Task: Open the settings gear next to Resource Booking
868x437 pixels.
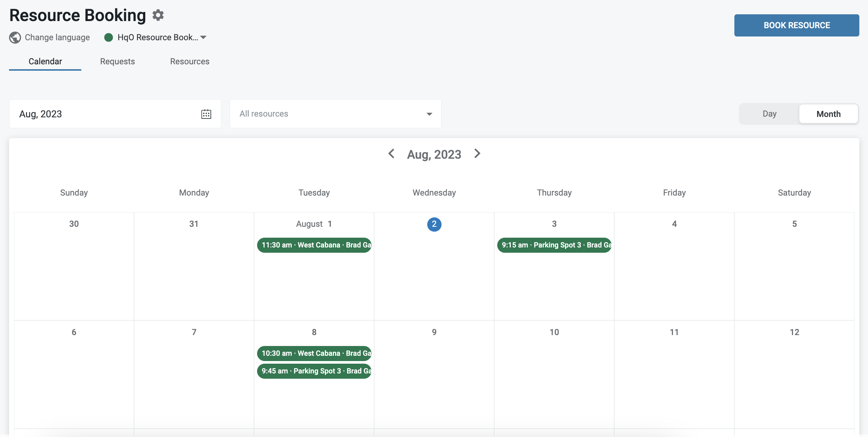Action: point(158,15)
